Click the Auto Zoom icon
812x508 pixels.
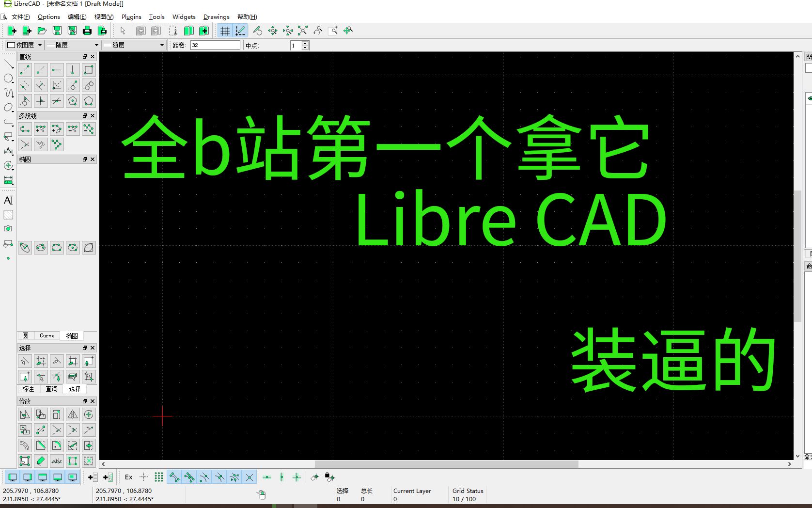click(x=303, y=31)
